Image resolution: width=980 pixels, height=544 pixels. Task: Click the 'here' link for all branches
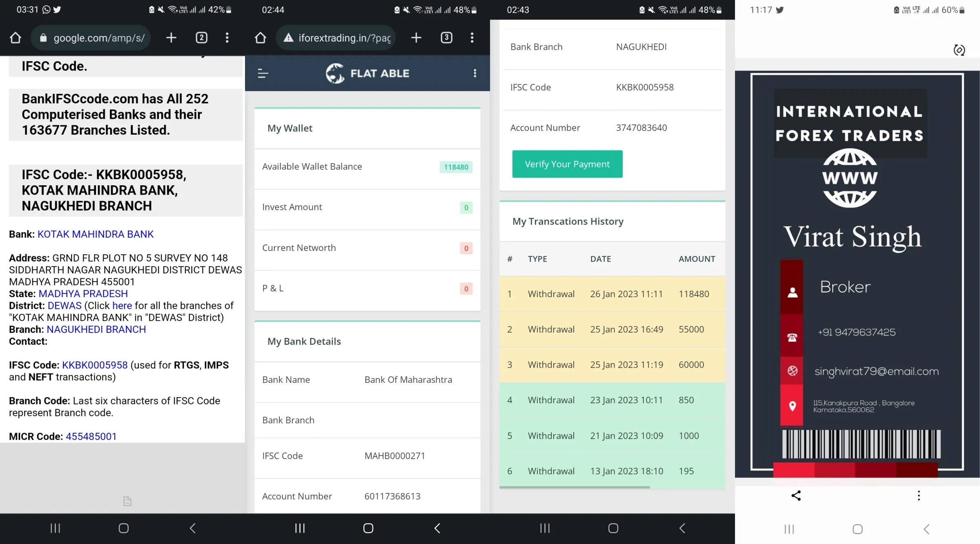coord(122,306)
